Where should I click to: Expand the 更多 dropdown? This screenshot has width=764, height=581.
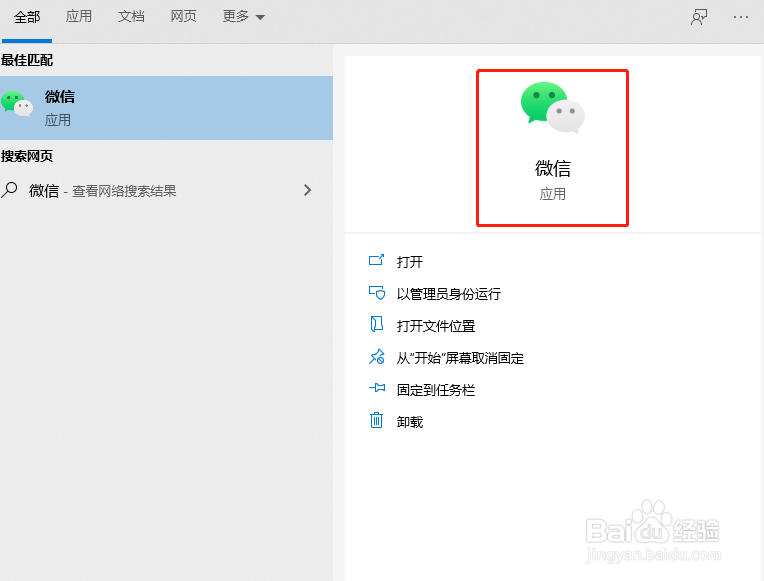click(243, 17)
